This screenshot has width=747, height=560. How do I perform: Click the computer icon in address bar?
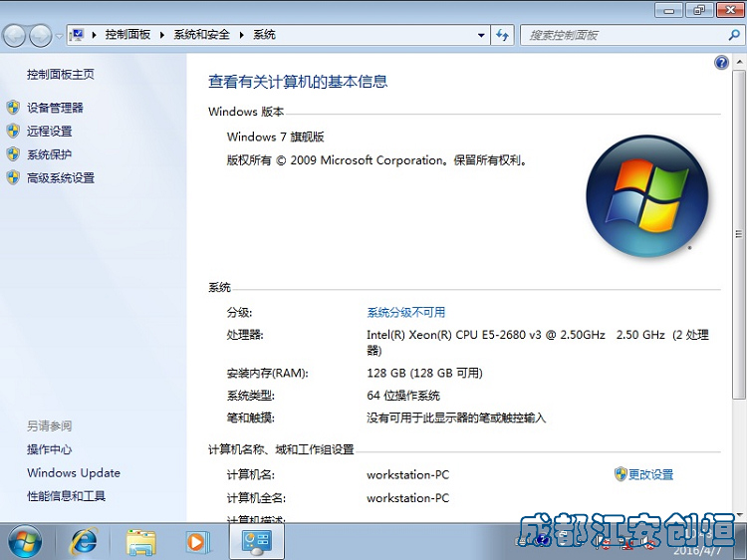point(77,35)
